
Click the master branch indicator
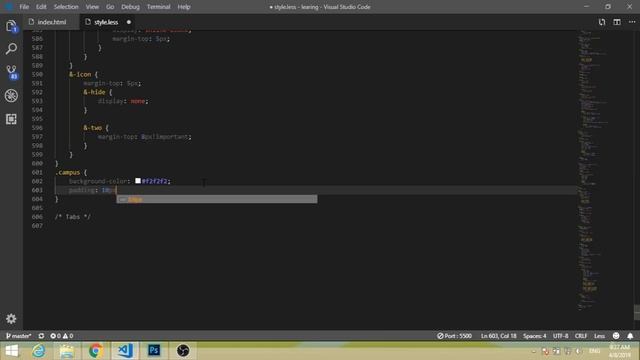pos(19,336)
